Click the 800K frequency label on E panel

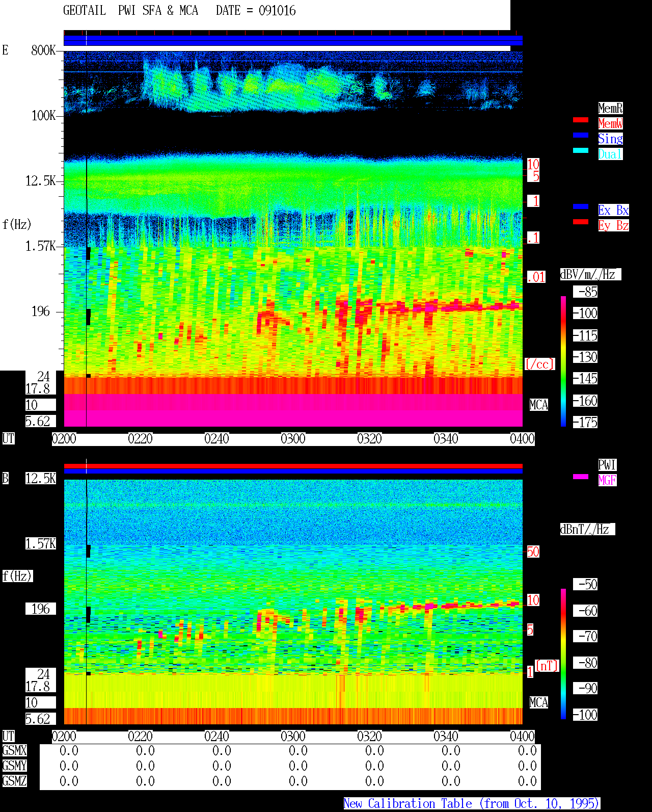[44, 50]
